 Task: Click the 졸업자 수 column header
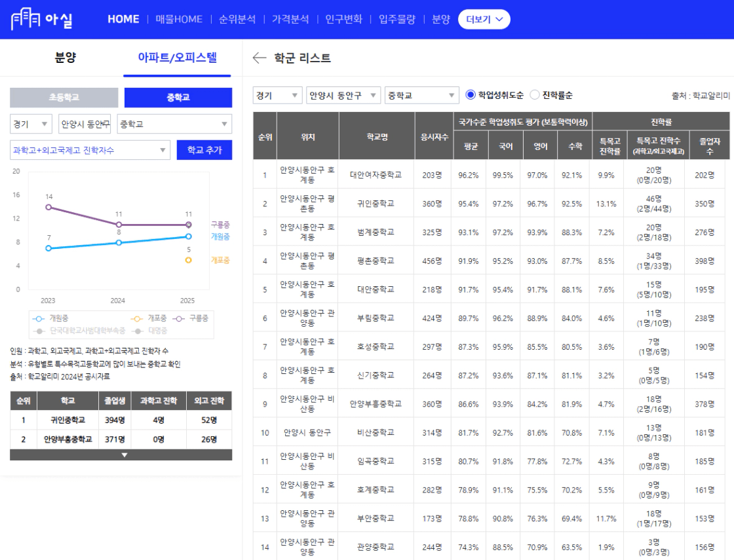pos(709,146)
